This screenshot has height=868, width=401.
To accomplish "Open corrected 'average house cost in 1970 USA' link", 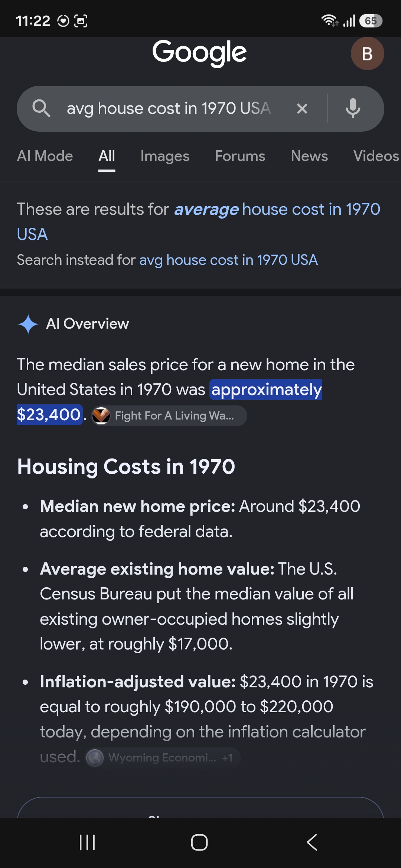I will pos(199,222).
